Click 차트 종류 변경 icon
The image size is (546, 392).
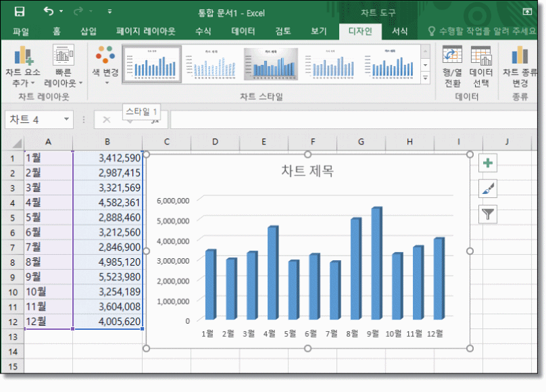point(520,66)
